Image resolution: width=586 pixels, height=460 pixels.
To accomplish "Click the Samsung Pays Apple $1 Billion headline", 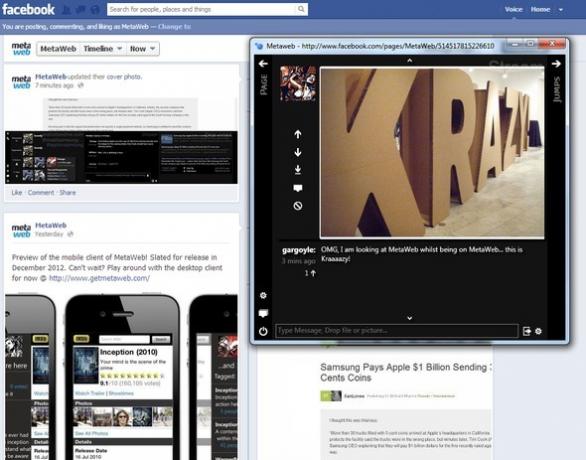I will (x=405, y=372).
